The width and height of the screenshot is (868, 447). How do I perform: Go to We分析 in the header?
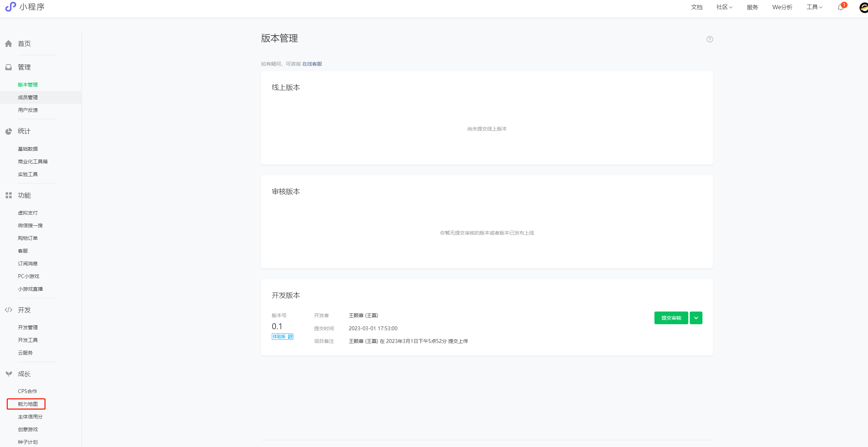[x=782, y=7]
